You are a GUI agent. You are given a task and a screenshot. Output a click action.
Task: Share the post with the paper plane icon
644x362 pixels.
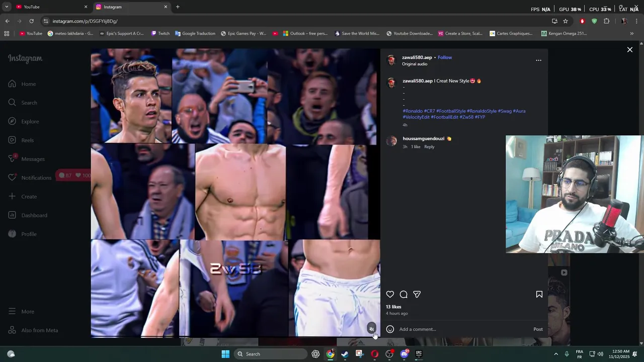coord(417,294)
